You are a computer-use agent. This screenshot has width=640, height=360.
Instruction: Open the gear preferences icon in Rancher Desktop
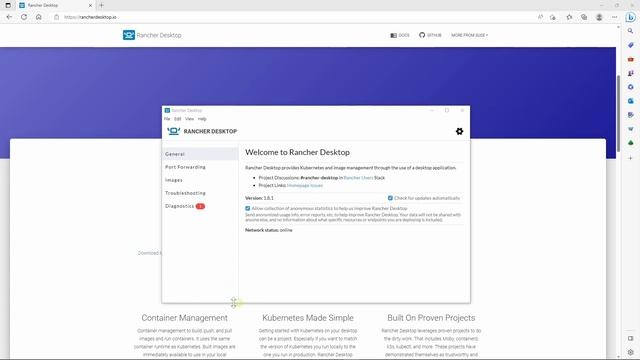pyautogui.click(x=459, y=131)
